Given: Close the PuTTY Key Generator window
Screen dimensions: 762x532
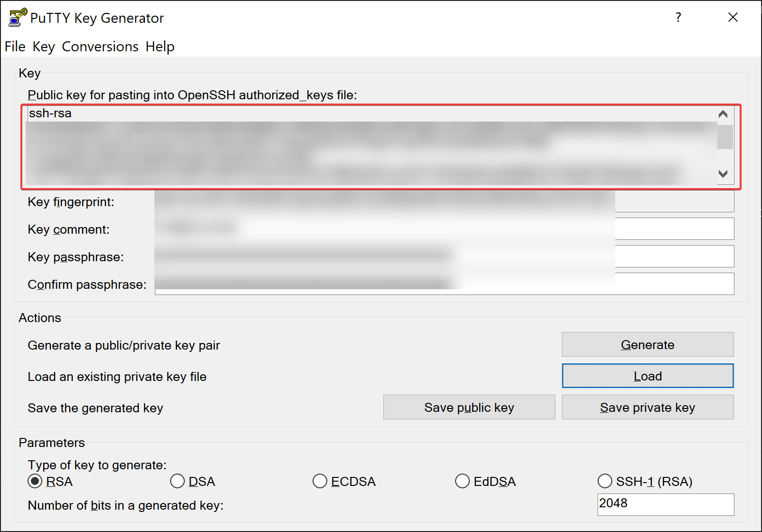Looking at the screenshot, I should tap(733, 18).
